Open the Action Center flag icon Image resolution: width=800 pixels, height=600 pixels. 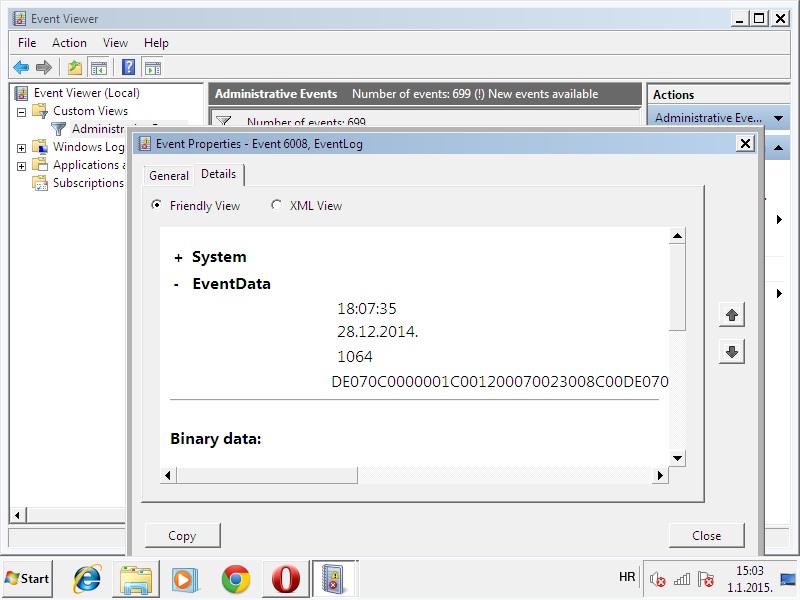pos(706,579)
